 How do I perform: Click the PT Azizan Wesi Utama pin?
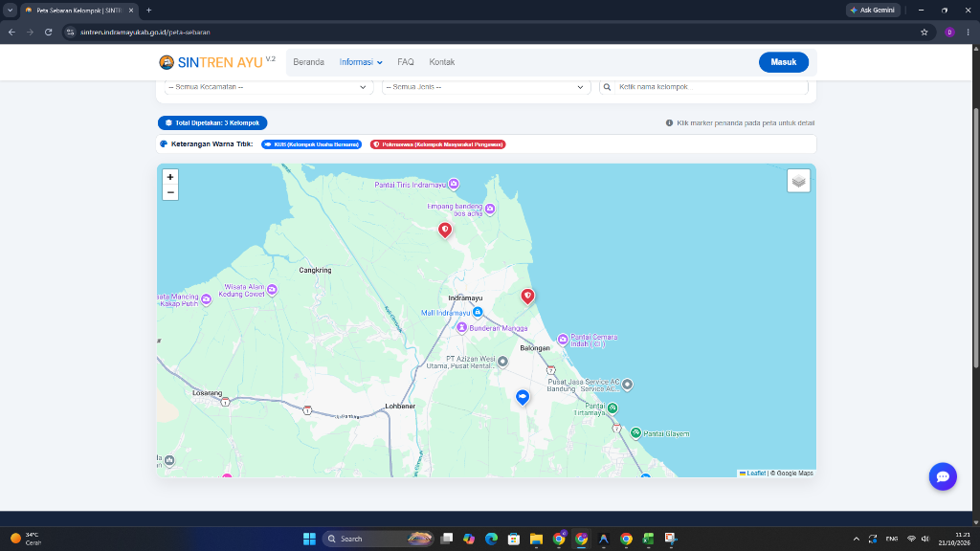pos(502,361)
